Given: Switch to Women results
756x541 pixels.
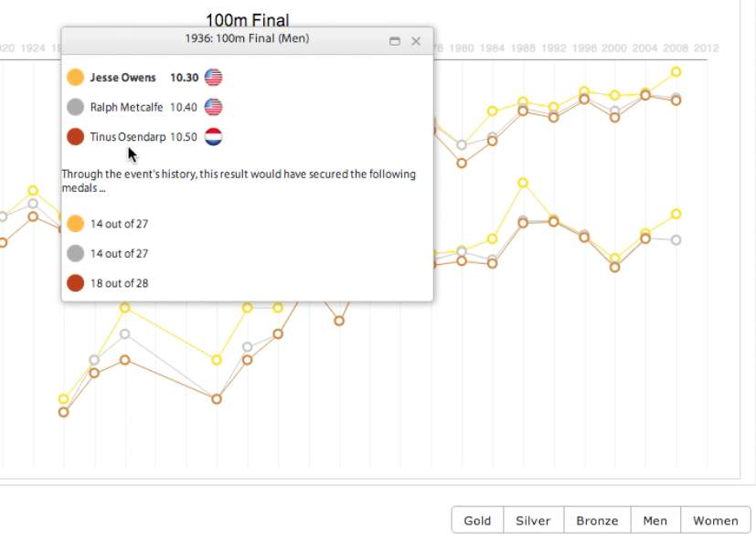Looking at the screenshot, I should click(716, 520).
